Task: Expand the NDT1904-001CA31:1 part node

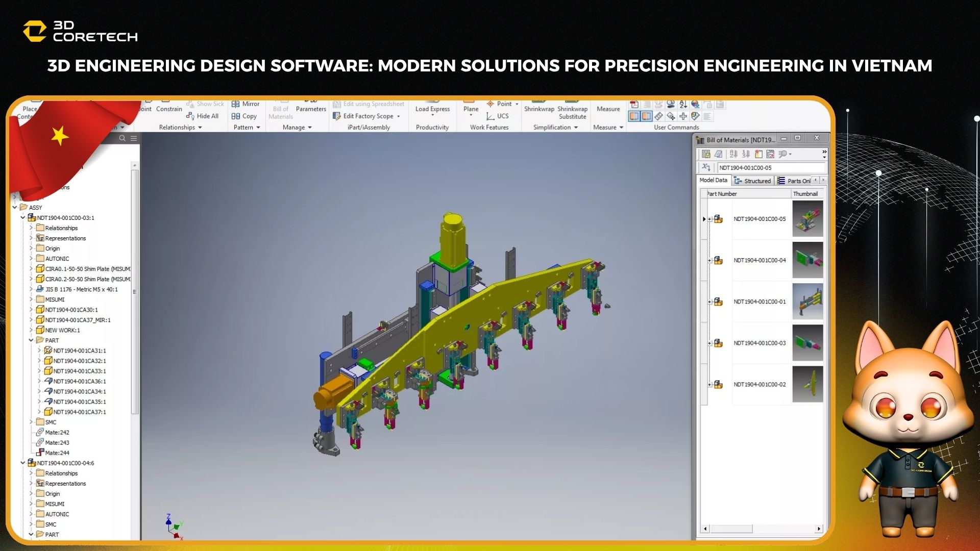Action: [x=39, y=350]
